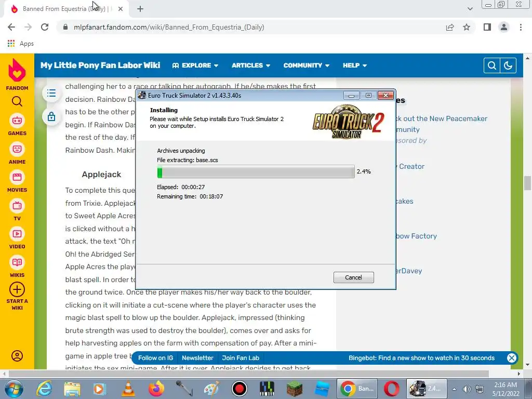This screenshot has width=532, height=399.
Task: Bookmark this page with the star icon
Action: coord(467,27)
